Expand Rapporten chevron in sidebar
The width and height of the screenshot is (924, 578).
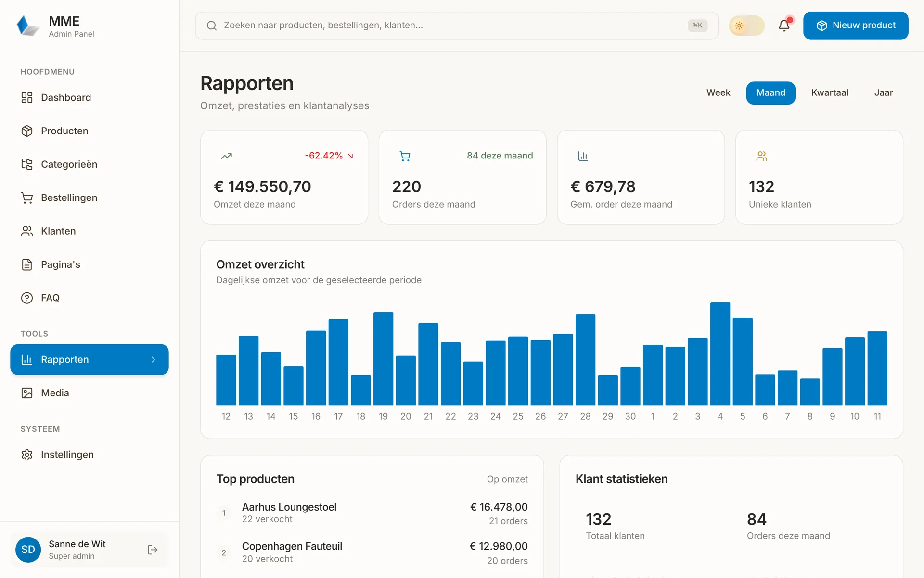click(x=153, y=360)
